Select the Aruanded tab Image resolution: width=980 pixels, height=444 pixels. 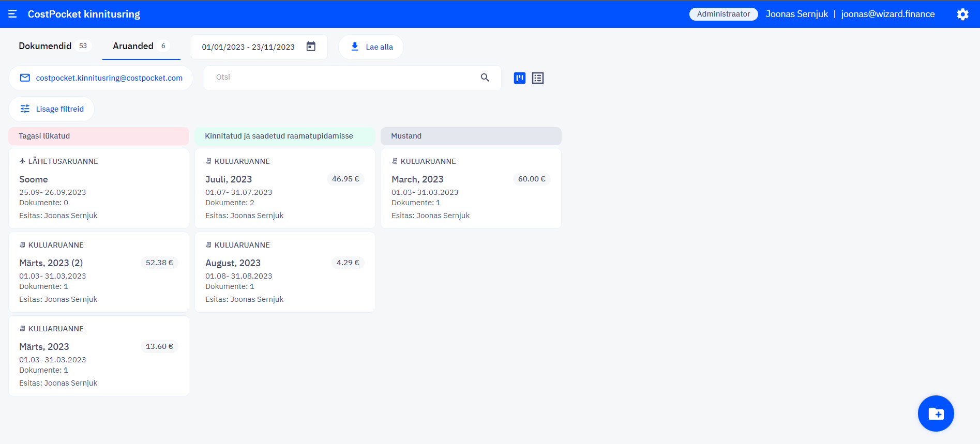tap(141, 46)
